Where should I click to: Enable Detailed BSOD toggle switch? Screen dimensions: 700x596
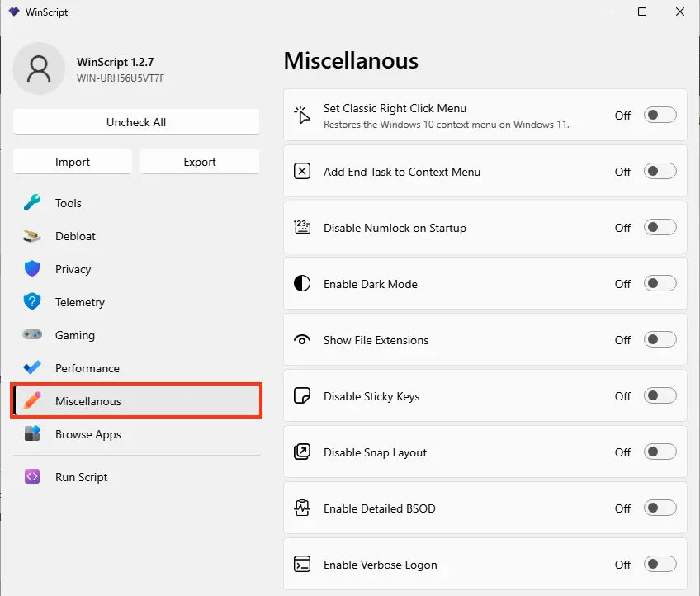point(660,508)
